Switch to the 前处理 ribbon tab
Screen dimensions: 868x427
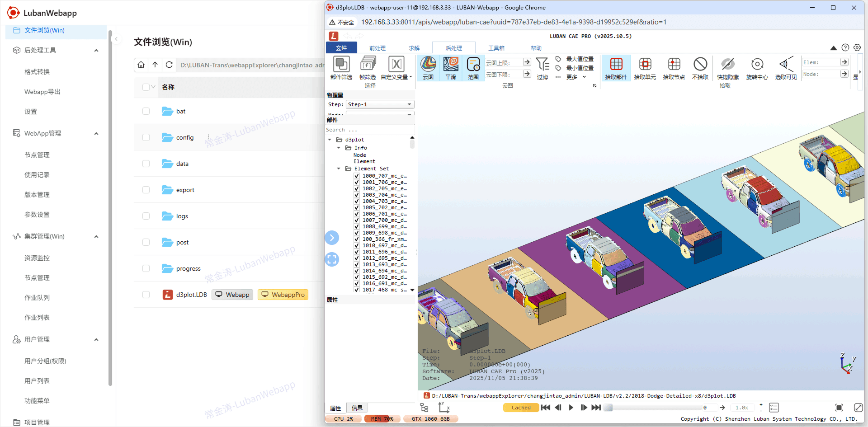tap(377, 48)
